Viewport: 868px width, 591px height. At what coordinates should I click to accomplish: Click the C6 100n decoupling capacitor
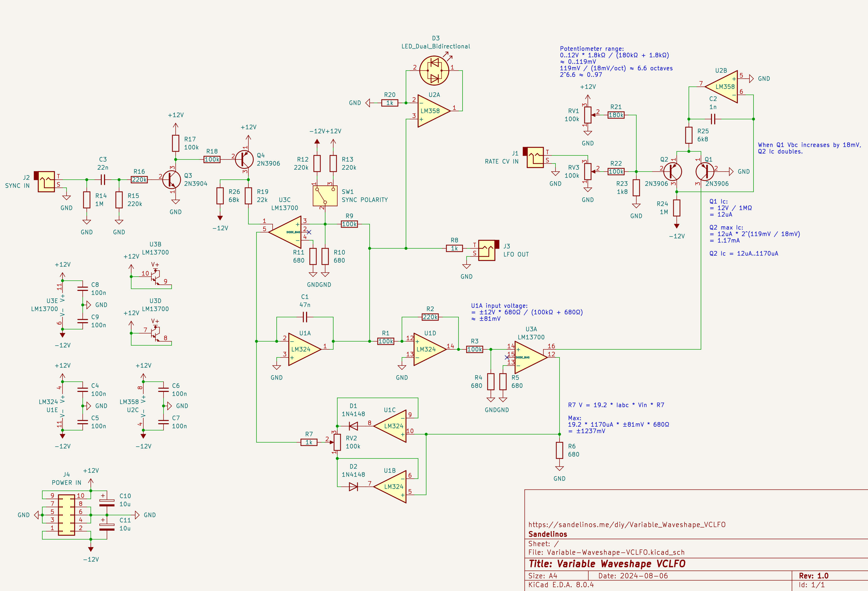[x=163, y=390]
